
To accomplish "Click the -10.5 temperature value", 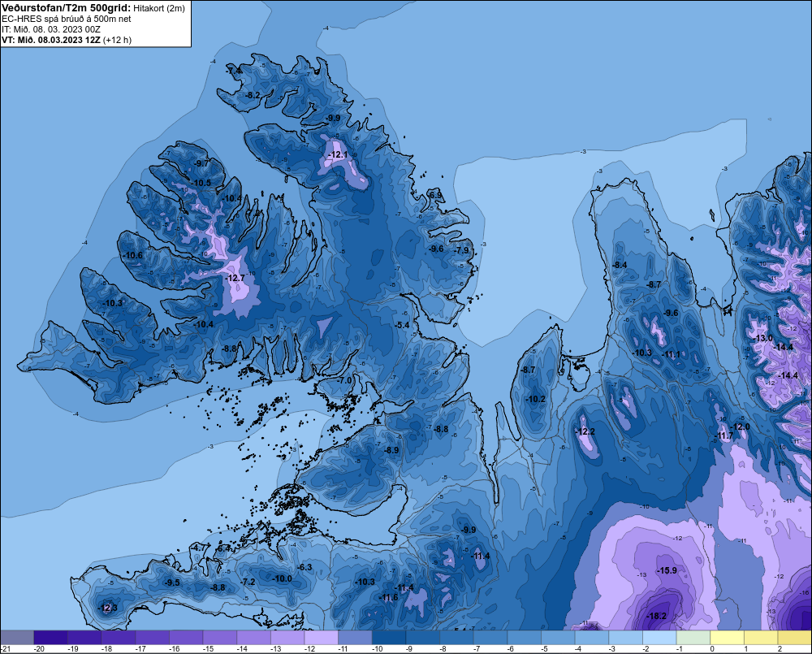I will (201, 183).
